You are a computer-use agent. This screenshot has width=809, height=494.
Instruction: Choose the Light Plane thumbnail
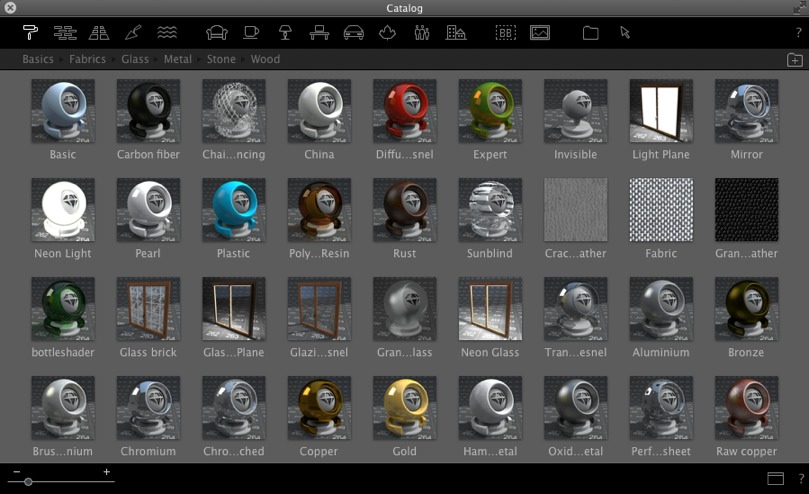(x=661, y=111)
